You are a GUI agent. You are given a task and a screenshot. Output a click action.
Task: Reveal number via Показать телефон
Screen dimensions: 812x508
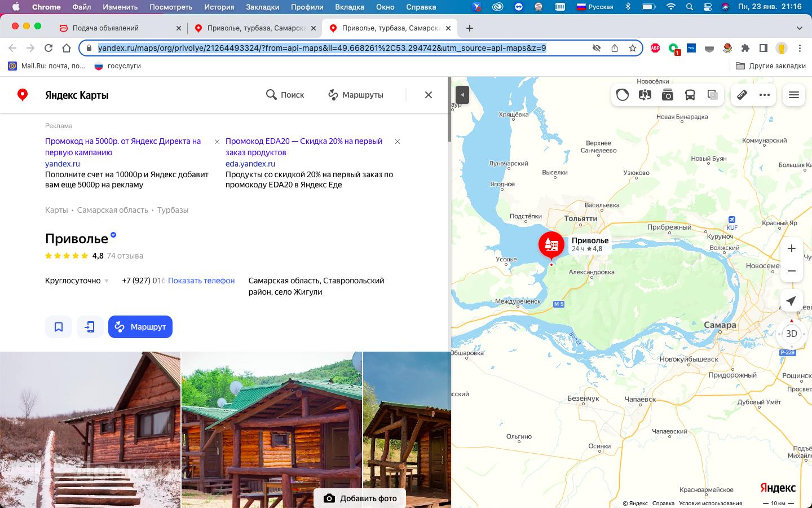point(201,281)
